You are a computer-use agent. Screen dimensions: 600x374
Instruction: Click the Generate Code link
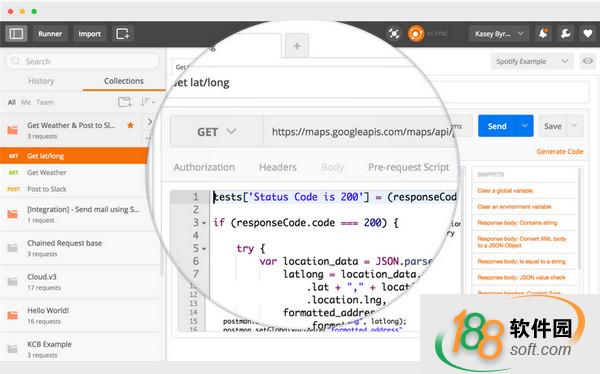click(x=560, y=152)
